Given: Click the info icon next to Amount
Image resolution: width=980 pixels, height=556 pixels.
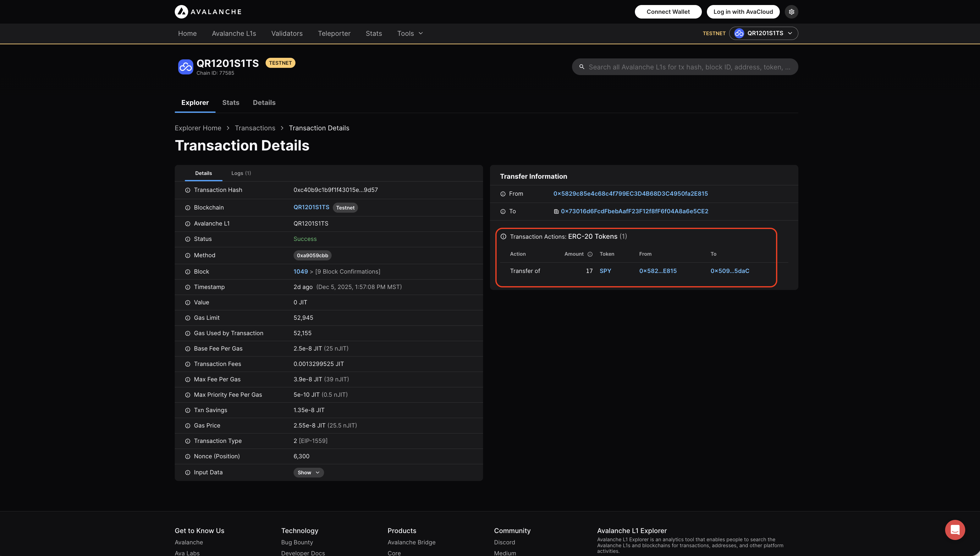Looking at the screenshot, I should click(590, 254).
